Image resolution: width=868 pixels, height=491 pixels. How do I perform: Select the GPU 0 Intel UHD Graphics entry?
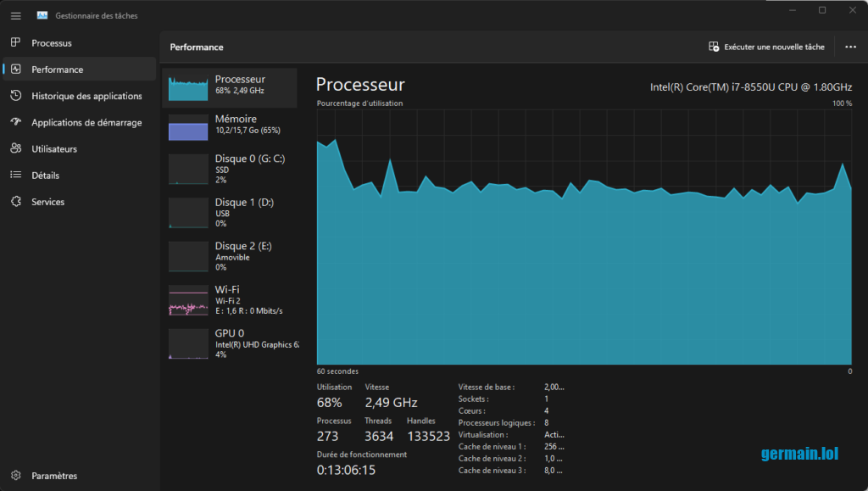coord(230,343)
